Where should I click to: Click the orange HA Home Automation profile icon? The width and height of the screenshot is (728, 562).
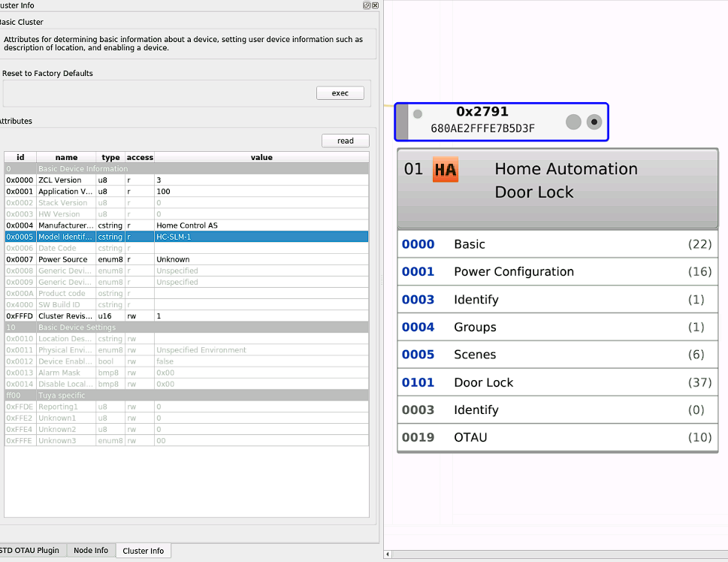[x=445, y=170]
